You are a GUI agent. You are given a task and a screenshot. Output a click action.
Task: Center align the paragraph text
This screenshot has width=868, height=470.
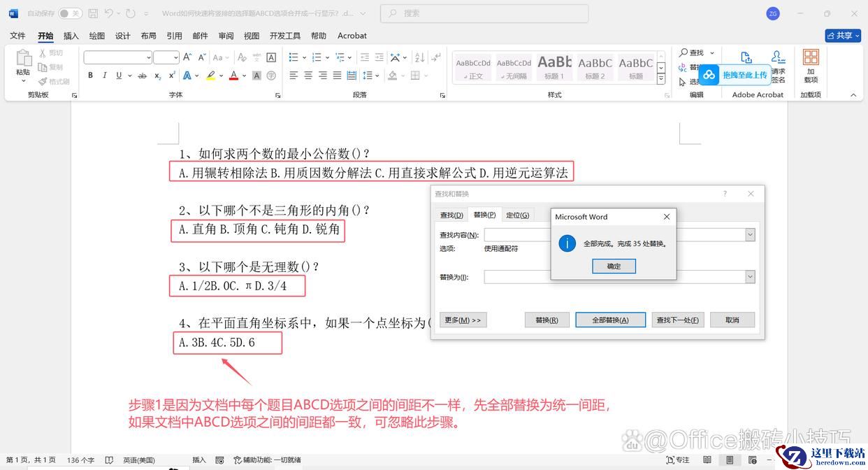point(308,76)
